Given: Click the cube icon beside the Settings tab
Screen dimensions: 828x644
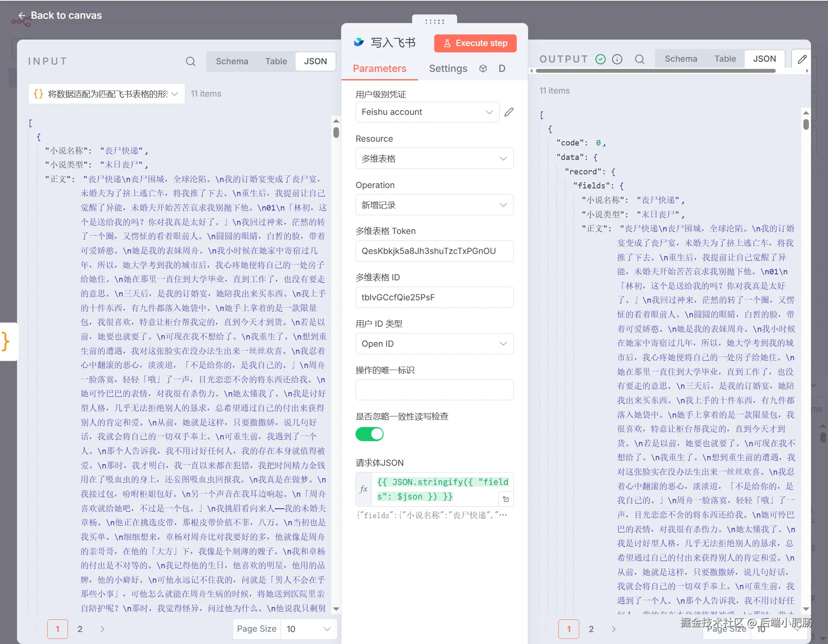Looking at the screenshot, I should click(x=483, y=68).
